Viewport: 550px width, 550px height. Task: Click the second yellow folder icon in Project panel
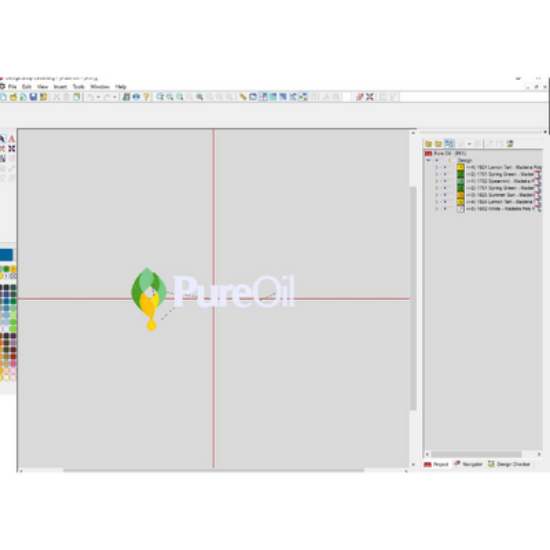(x=438, y=143)
